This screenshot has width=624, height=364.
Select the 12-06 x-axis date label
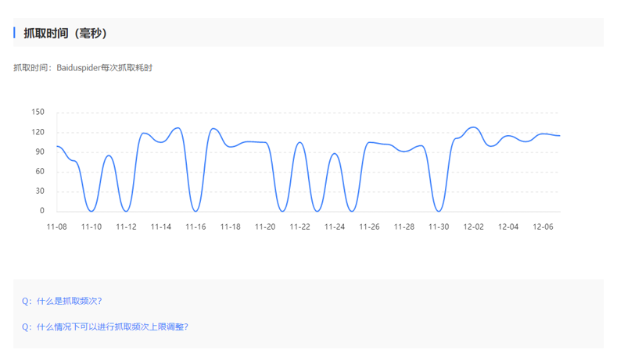[x=543, y=227]
